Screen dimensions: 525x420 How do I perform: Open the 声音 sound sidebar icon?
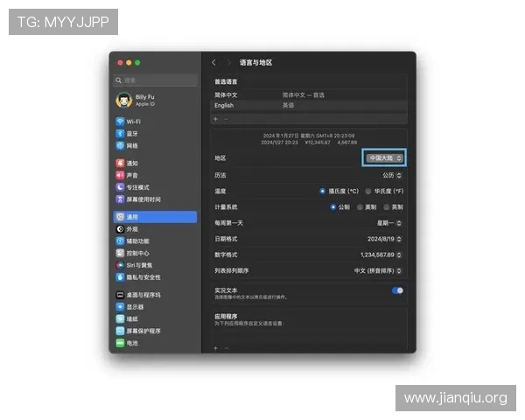click(x=120, y=175)
